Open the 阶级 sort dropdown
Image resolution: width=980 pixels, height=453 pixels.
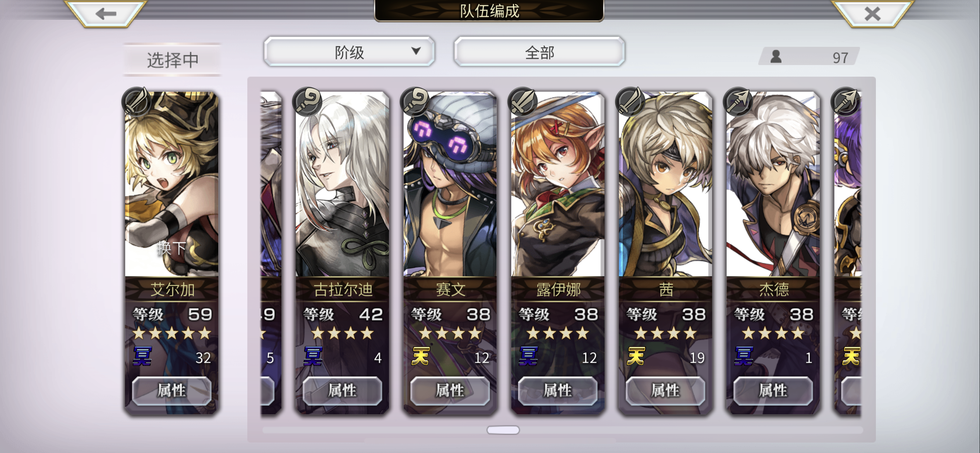349,52
